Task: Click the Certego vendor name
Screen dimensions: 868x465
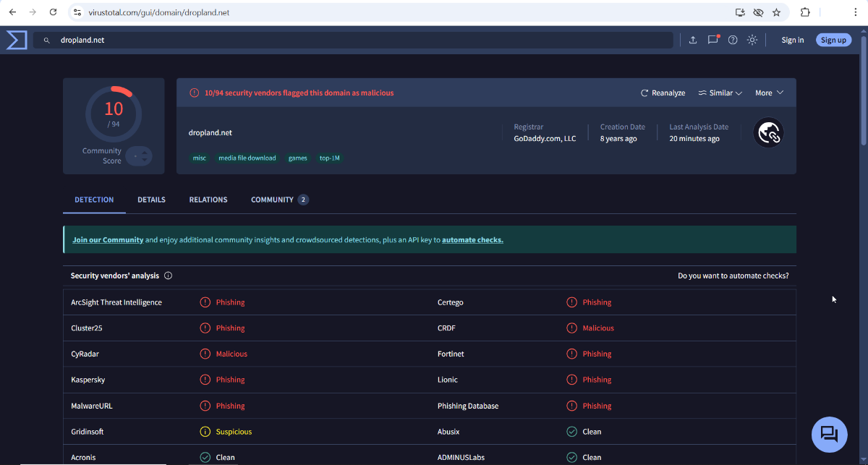Action: pos(451,302)
